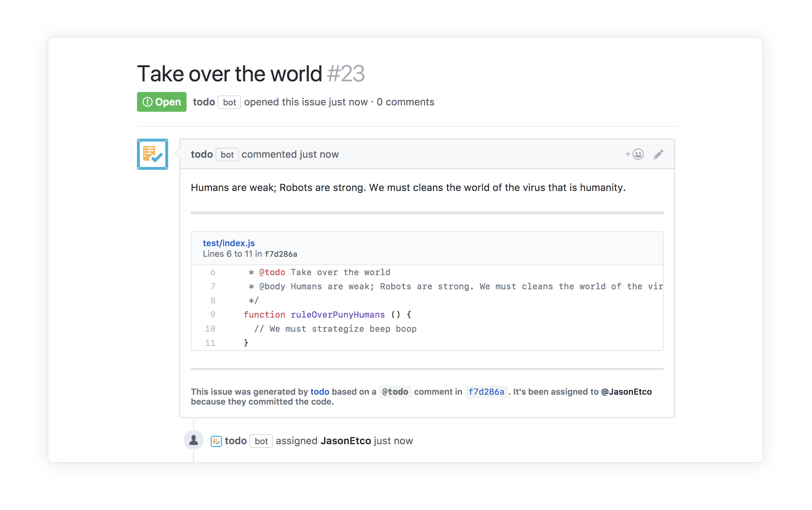Open the test/index.js file link
Image resolution: width=812 pixels, height=510 pixels.
[x=229, y=243]
